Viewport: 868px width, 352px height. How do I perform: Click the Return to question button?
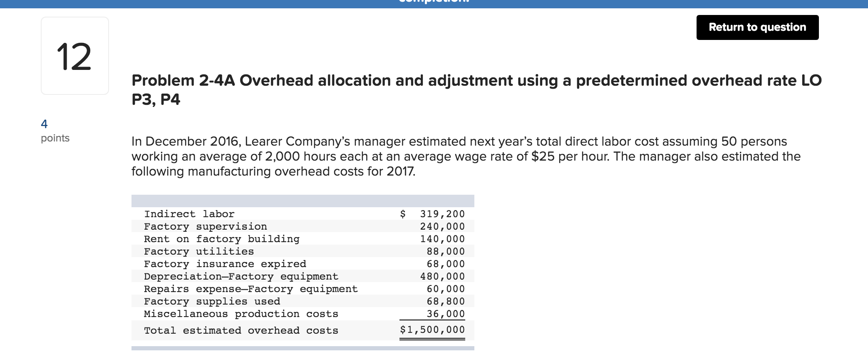tap(756, 27)
